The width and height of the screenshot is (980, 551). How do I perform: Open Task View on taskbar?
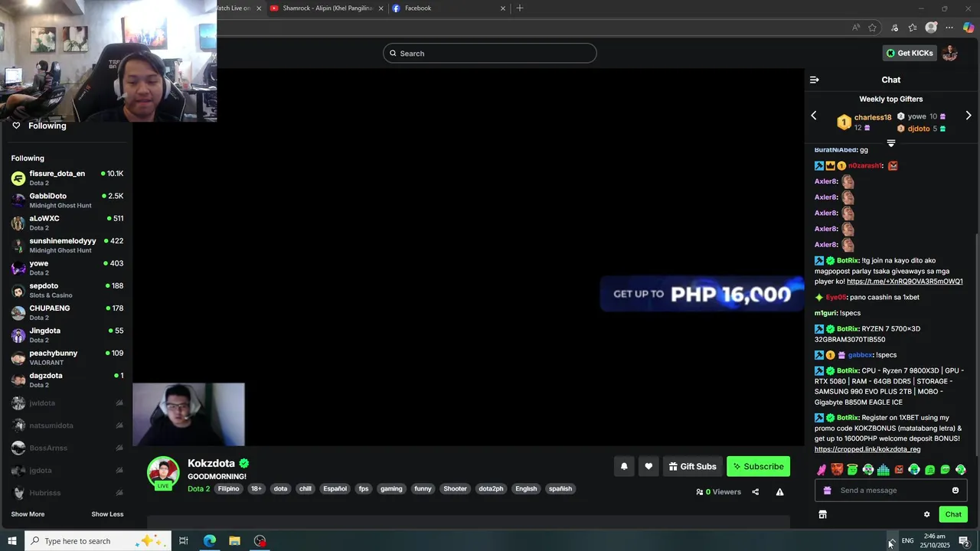pyautogui.click(x=184, y=541)
